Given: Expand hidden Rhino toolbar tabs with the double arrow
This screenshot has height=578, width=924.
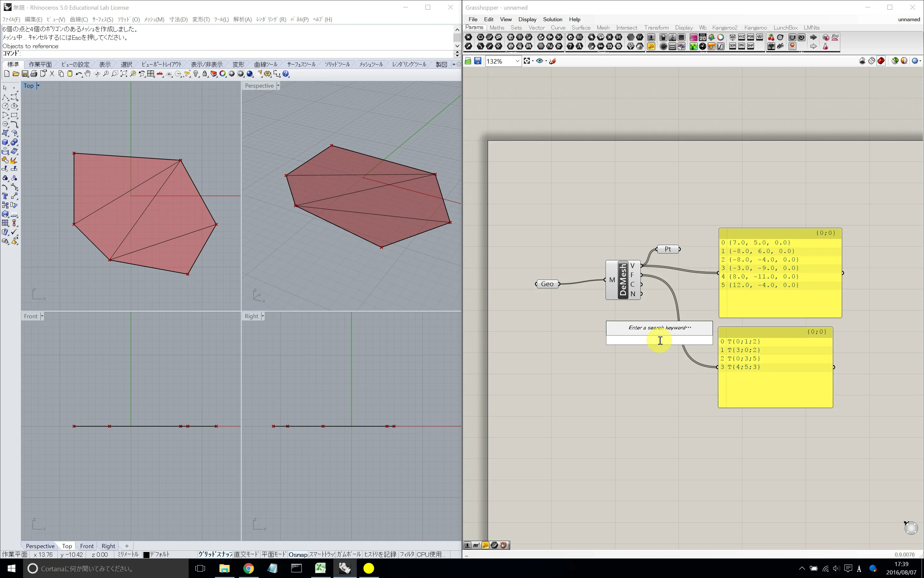Looking at the screenshot, I should 454,64.
